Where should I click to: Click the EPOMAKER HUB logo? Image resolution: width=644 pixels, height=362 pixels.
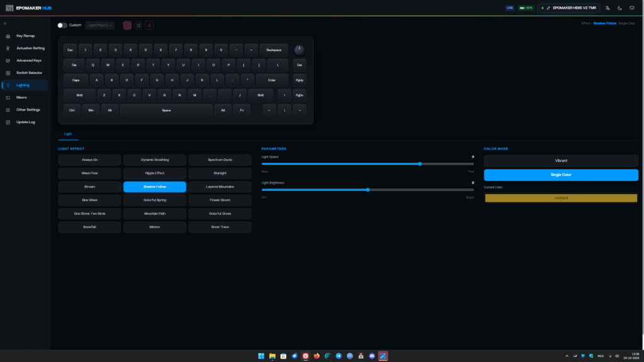pos(28,8)
